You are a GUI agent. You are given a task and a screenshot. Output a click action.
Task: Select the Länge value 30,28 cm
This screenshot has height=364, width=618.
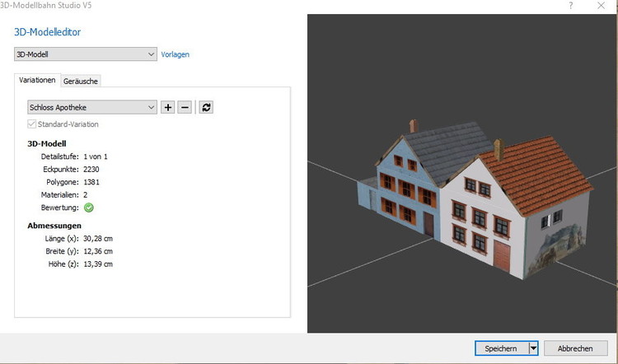pyautogui.click(x=98, y=238)
